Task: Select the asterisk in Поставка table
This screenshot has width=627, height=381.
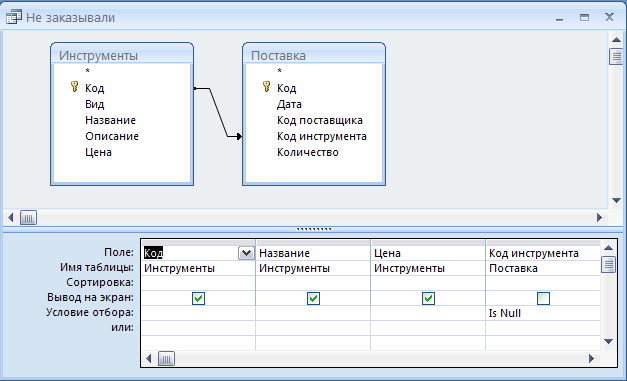Action: pyautogui.click(x=279, y=72)
